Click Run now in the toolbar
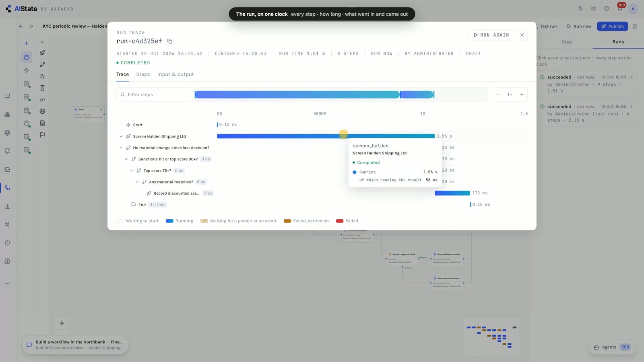This screenshot has height=362, width=644. pos(579,26)
